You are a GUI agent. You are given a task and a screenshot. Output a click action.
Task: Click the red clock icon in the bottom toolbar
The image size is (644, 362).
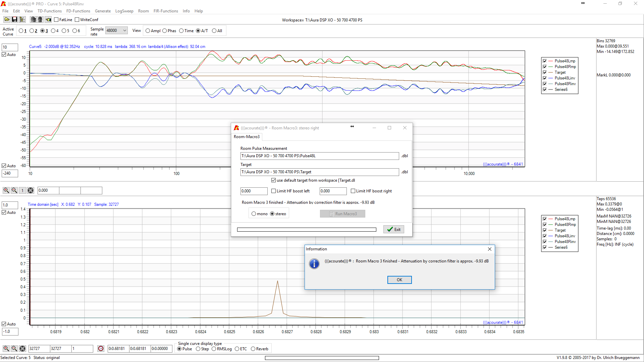coord(101,349)
